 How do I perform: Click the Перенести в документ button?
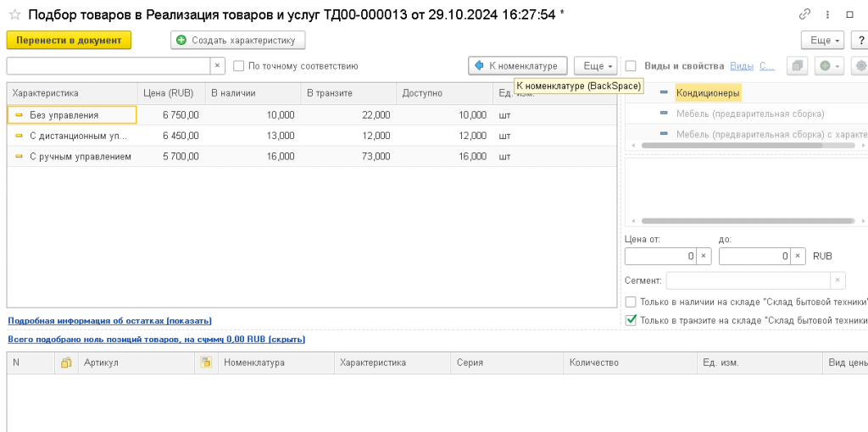pyautogui.click(x=69, y=41)
